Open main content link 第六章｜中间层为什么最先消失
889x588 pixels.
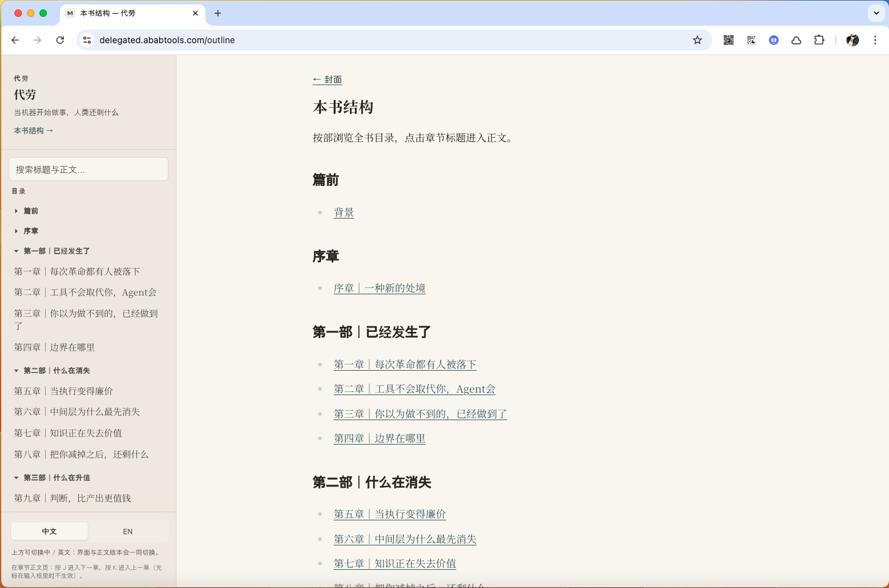click(405, 539)
